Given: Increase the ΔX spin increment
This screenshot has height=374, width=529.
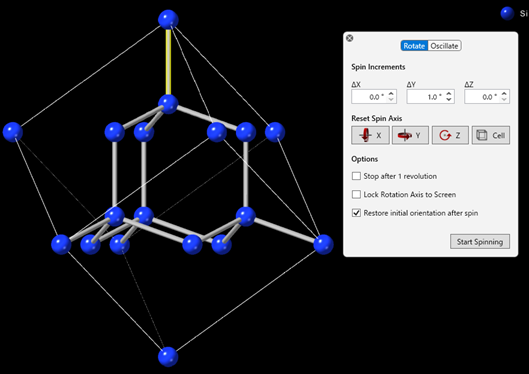Looking at the screenshot, I should (x=391, y=94).
